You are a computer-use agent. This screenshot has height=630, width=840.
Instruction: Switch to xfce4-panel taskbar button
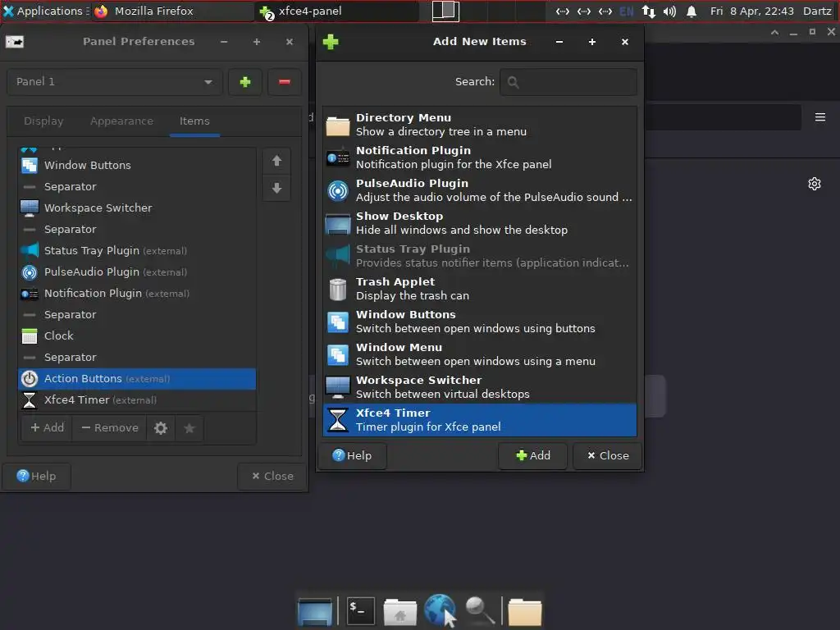point(337,11)
